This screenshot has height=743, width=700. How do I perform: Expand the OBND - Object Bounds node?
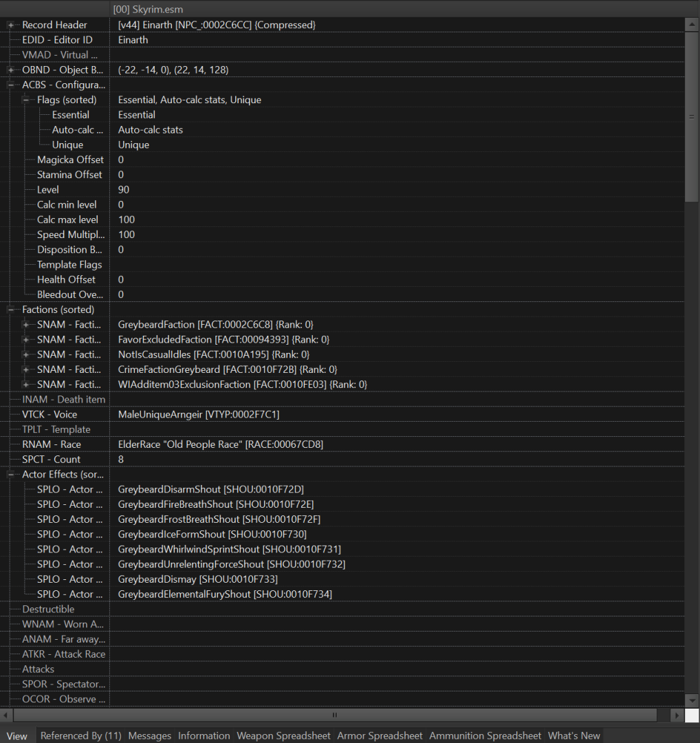pyautogui.click(x=10, y=69)
